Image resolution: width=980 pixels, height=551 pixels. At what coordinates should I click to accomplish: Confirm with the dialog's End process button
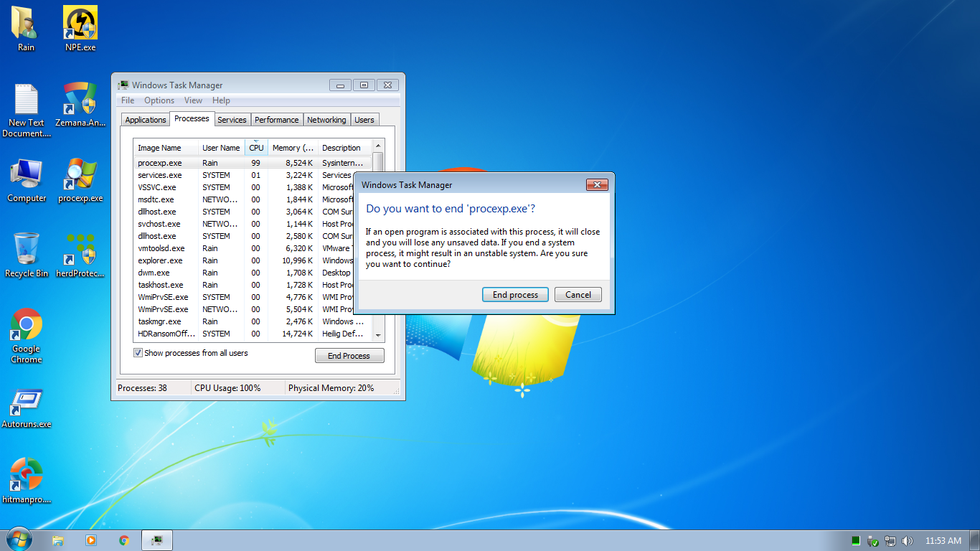[x=515, y=295]
